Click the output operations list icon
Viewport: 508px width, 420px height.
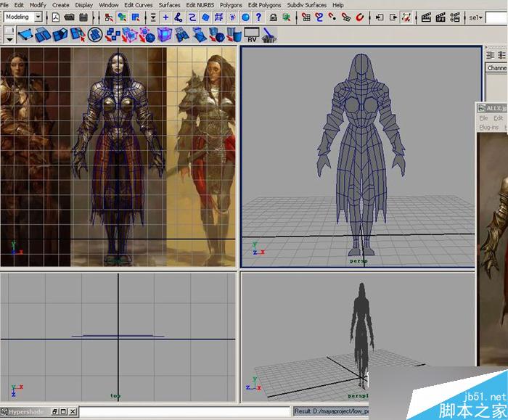[393, 17]
